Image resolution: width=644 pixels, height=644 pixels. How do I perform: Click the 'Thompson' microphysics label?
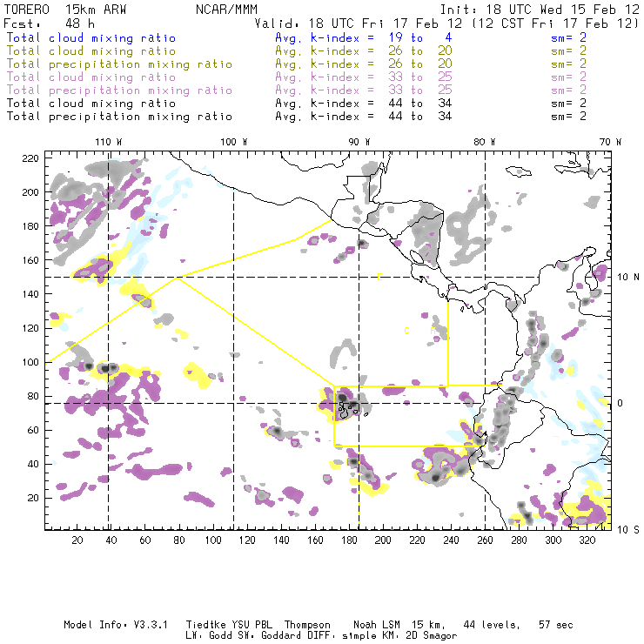click(x=307, y=625)
